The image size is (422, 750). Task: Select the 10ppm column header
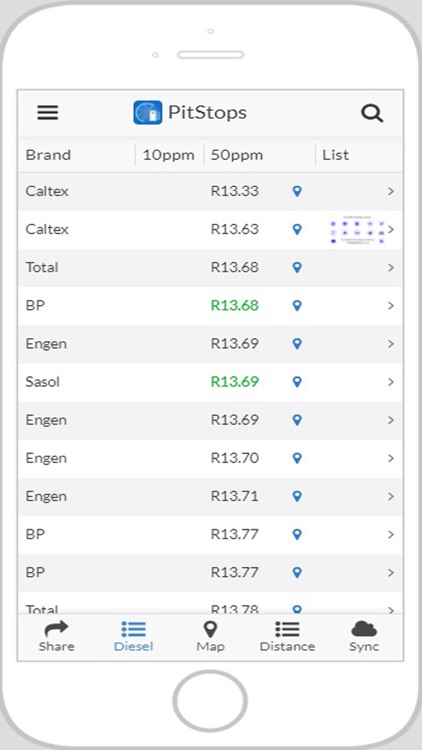pos(168,155)
